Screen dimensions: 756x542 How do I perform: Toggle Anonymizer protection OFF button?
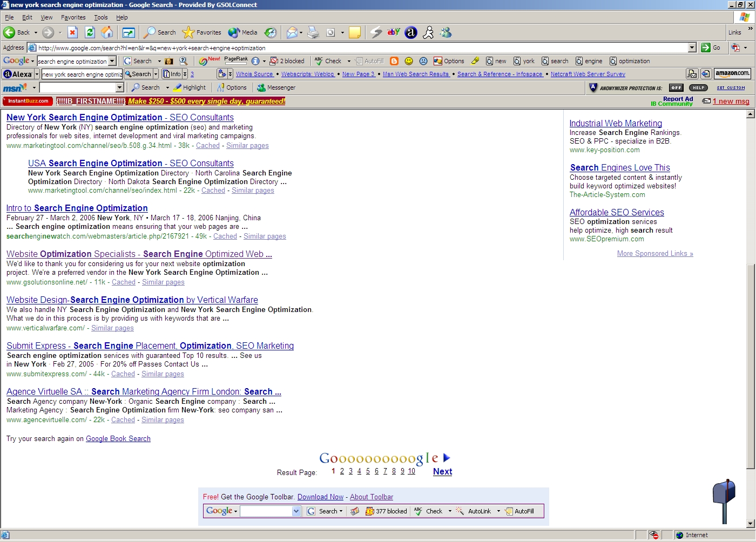coord(676,87)
